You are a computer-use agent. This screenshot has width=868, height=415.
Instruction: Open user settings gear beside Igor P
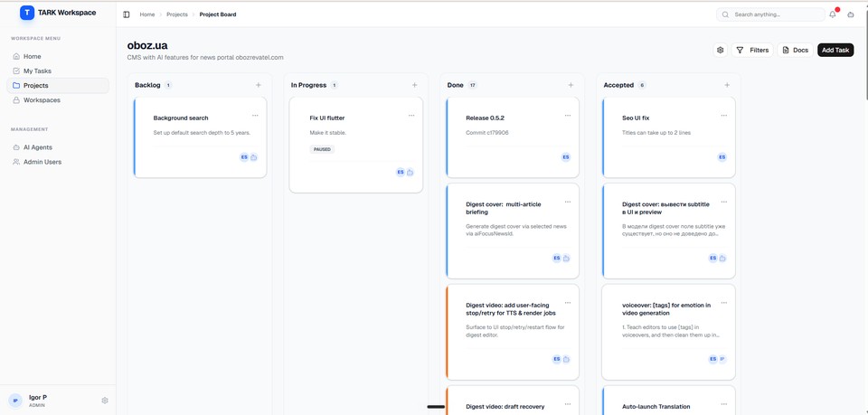click(105, 400)
